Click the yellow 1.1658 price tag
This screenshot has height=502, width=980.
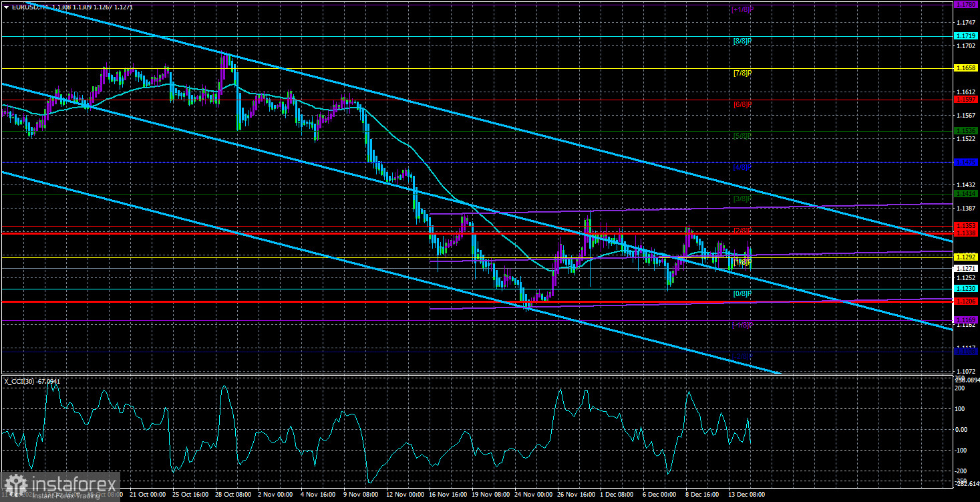click(x=967, y=68)
